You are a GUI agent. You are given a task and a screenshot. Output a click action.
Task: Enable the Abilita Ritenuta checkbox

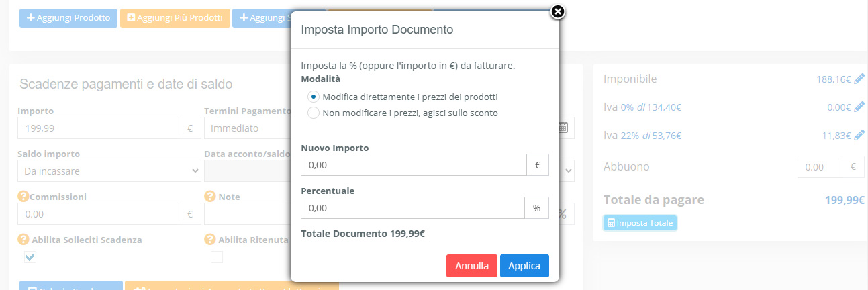217,257
